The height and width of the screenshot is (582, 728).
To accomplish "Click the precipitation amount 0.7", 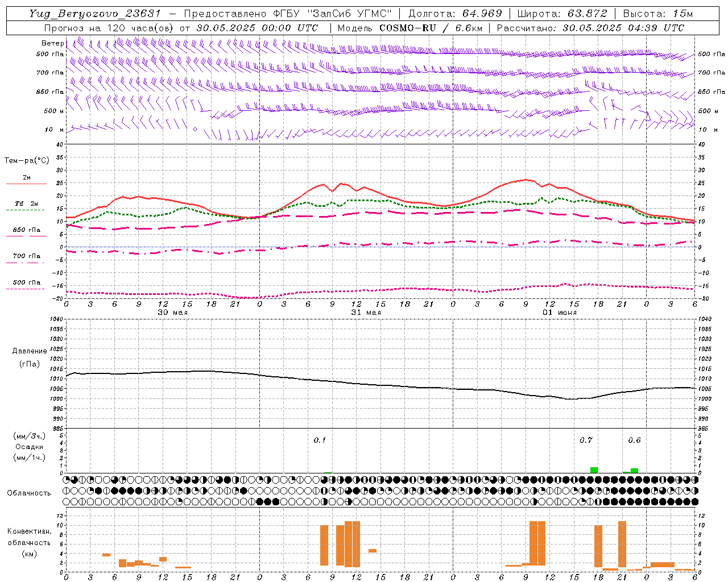I will click(586, 440).
